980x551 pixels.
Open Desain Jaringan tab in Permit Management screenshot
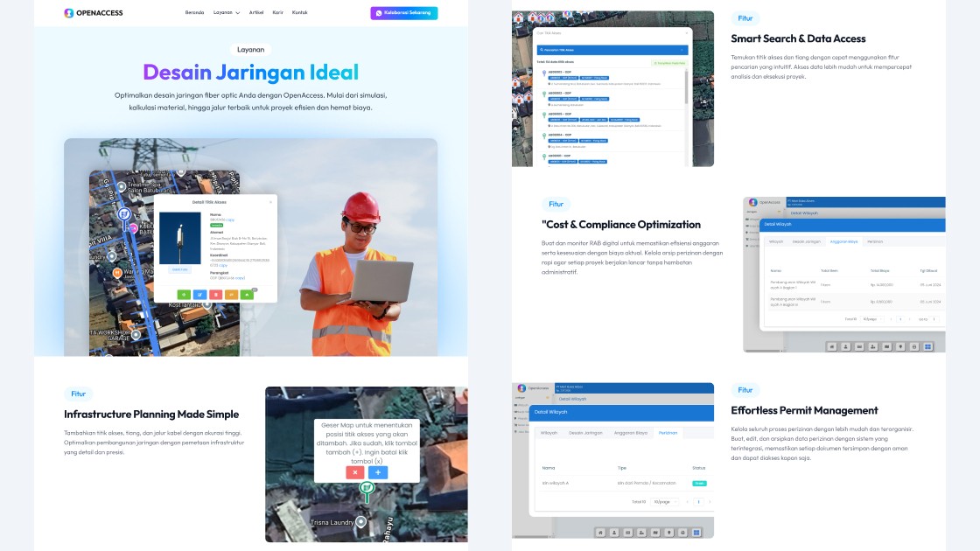click(x=585, y=433)
